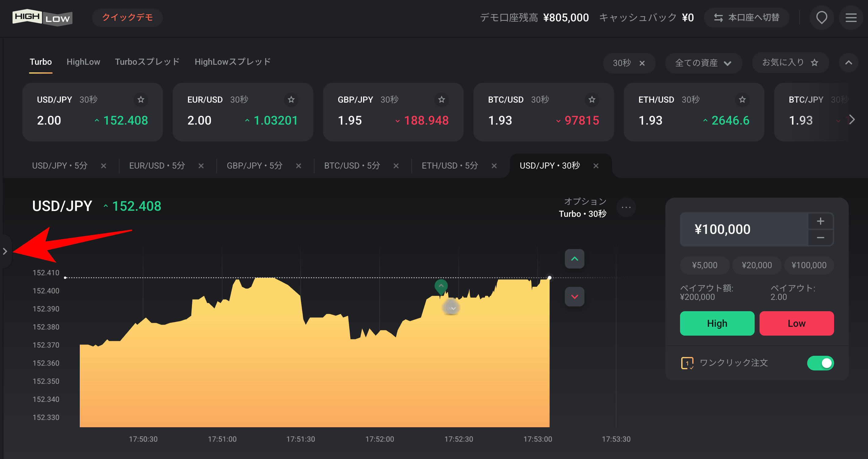The height and width of the screenshot is (459, 868).
Task: Click the HighLow logo
Action: point(42,17)
